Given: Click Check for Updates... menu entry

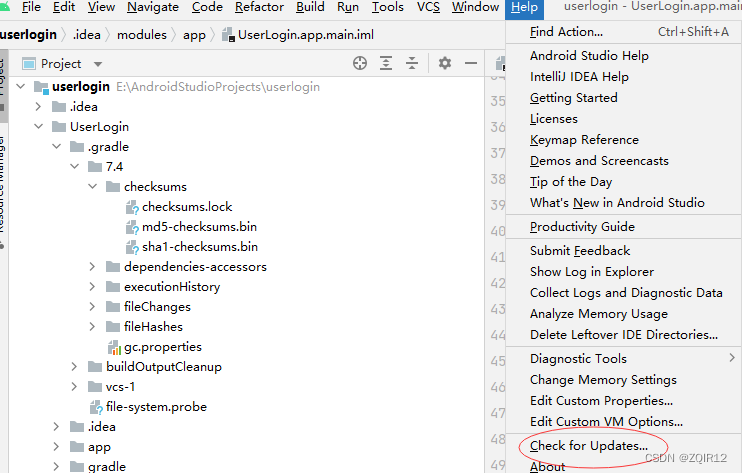Looking at the screenshot, I should [624, 446].
